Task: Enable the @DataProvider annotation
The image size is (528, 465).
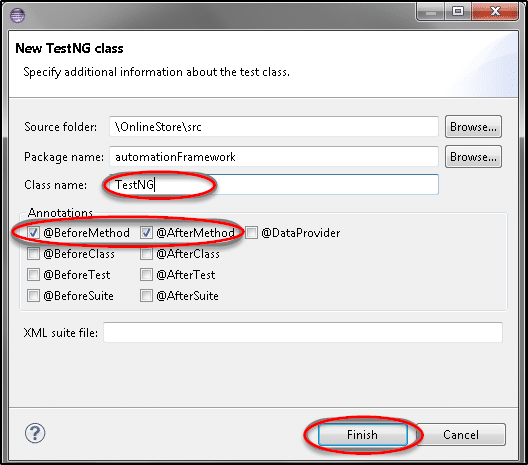Action: [x=251, y=232]
